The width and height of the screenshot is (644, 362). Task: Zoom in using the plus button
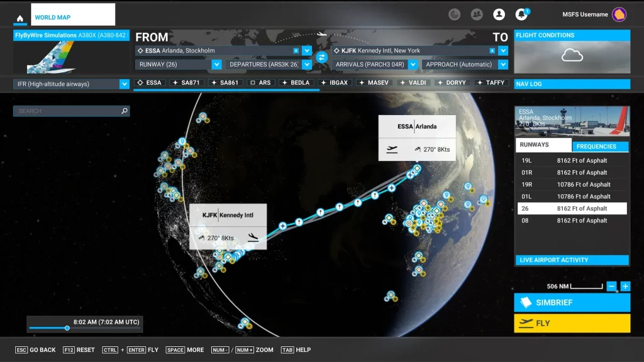pos(625,286)
